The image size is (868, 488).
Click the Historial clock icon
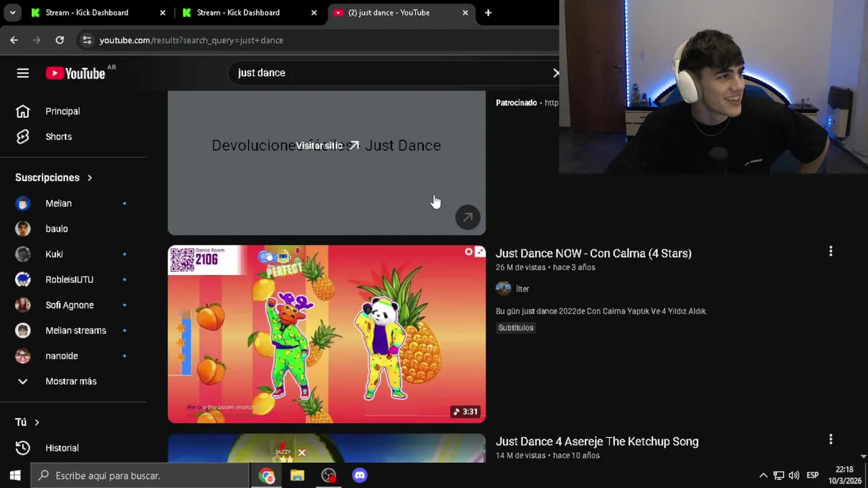pos(23,448)
